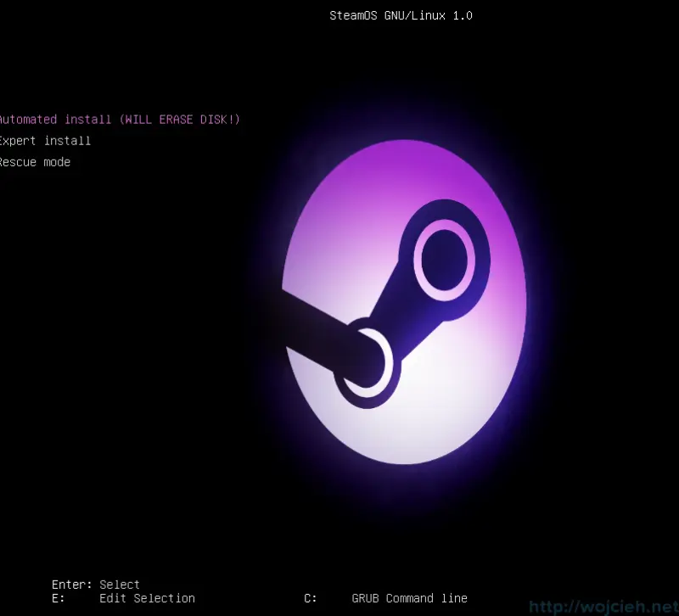Choose the Expert install boot option
This screenshot has height=616, width=679.
click(x=45, y=141)
